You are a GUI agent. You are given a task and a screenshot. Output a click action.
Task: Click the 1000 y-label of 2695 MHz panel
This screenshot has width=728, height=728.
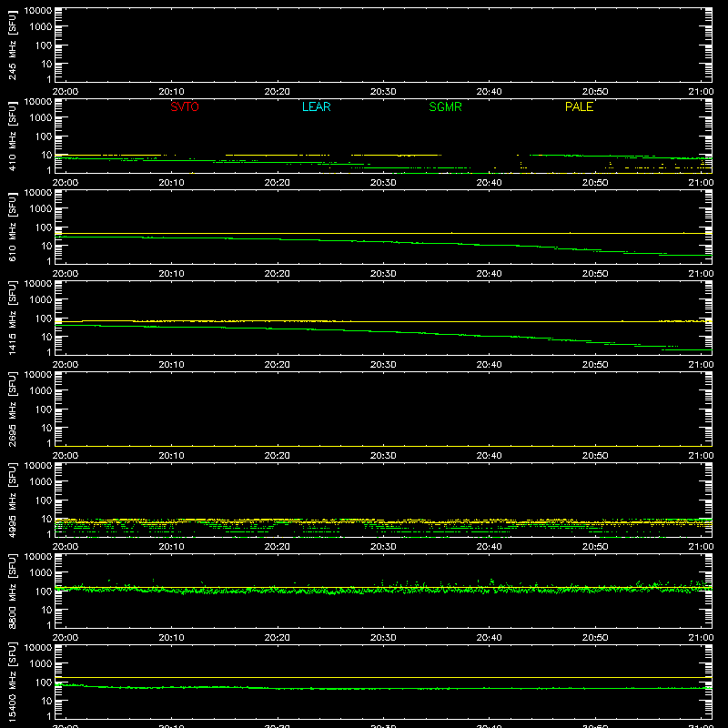(41, 390)
